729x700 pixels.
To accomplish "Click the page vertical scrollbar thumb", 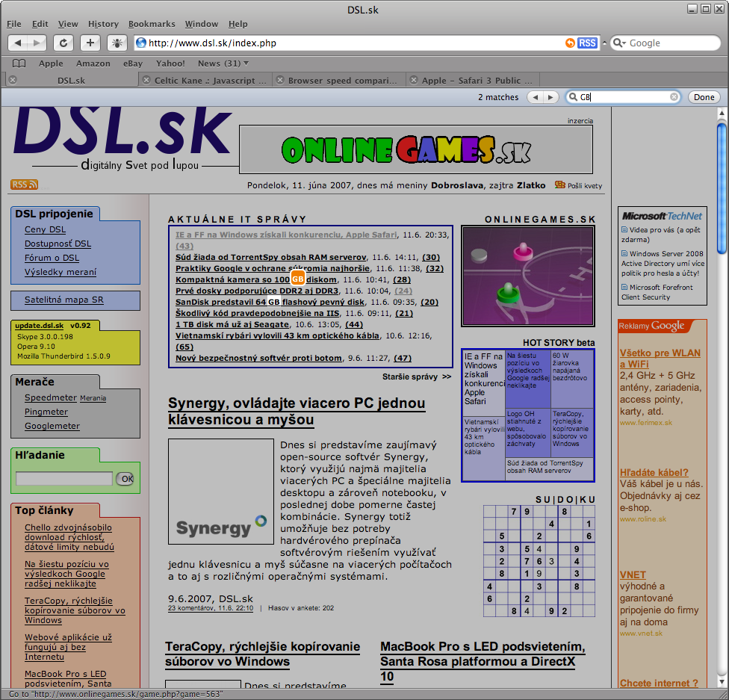I will tap(721, 188).
